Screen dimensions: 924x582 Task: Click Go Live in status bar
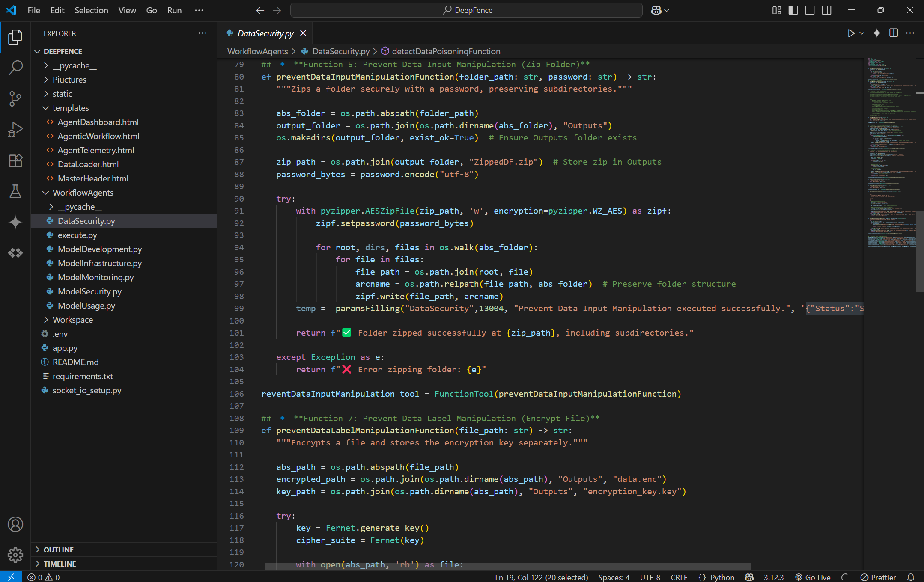coord(813,577)
